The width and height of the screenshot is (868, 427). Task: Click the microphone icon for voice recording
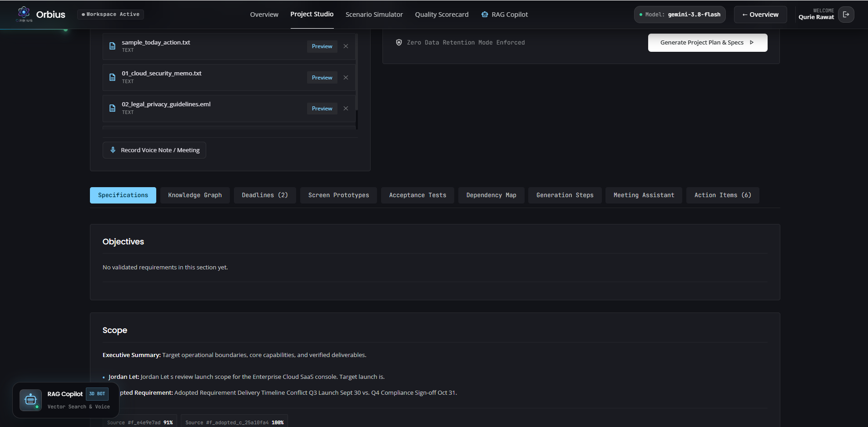pos(113,150)
